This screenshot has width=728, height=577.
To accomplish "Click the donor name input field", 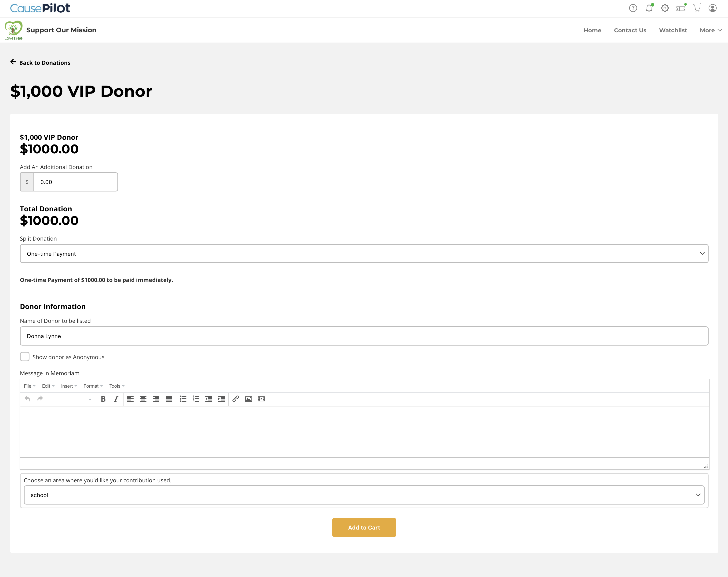I will [364, 336].
